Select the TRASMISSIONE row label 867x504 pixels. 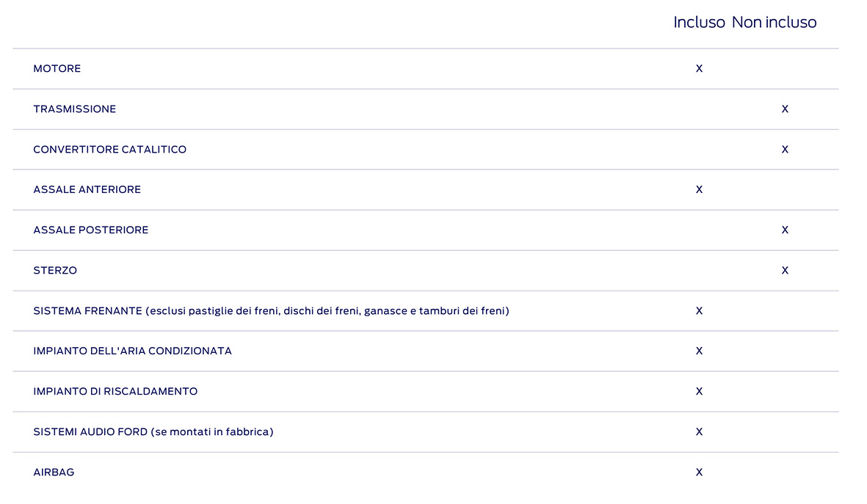(75, 109)
